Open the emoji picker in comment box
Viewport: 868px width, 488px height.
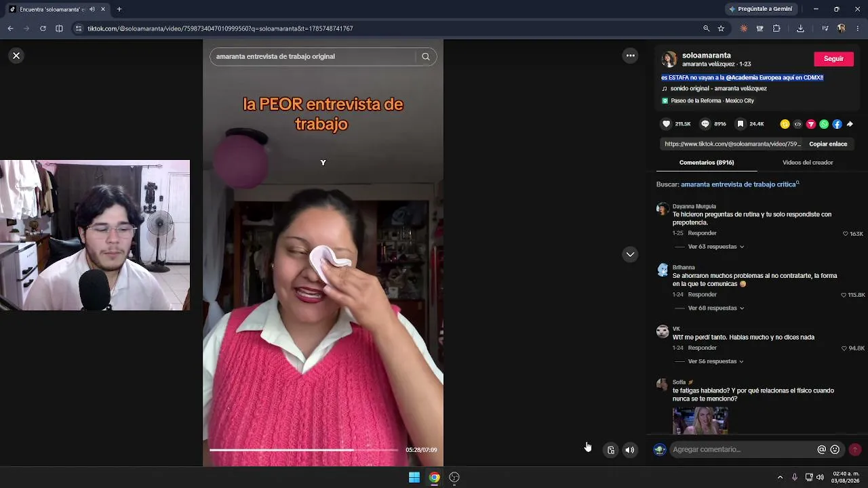(835, 449)
